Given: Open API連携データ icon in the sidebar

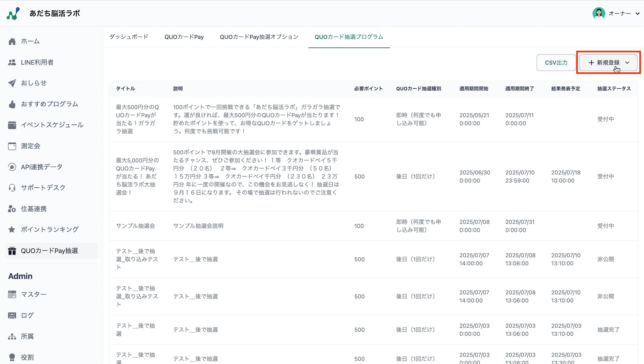Looking at the screenshot, I should click(12, 167).
